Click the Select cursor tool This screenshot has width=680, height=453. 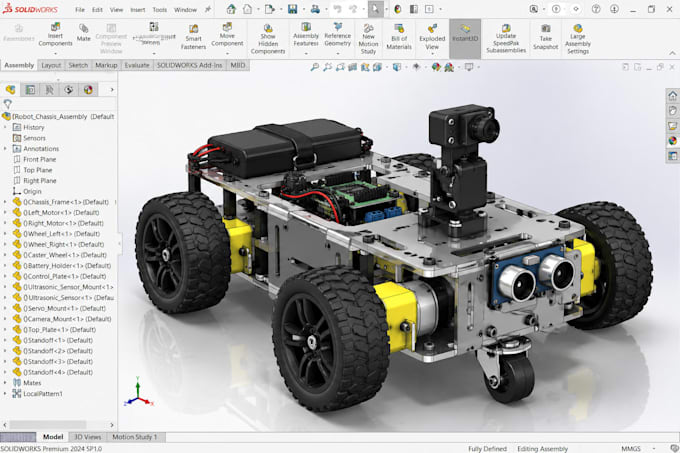[376, 9]
